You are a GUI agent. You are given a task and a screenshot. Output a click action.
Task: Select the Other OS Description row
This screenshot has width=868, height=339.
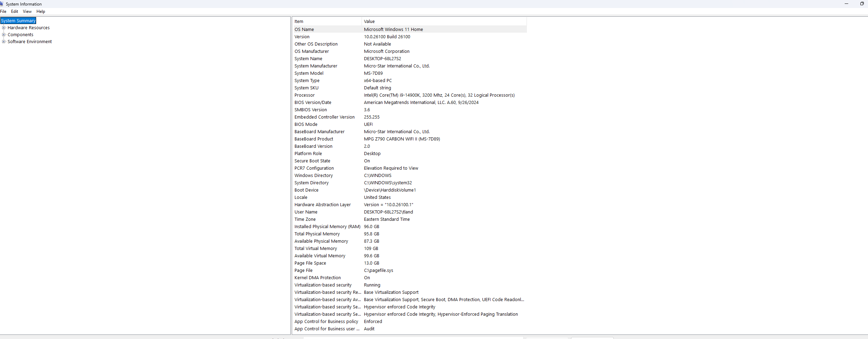coord(410,44)
